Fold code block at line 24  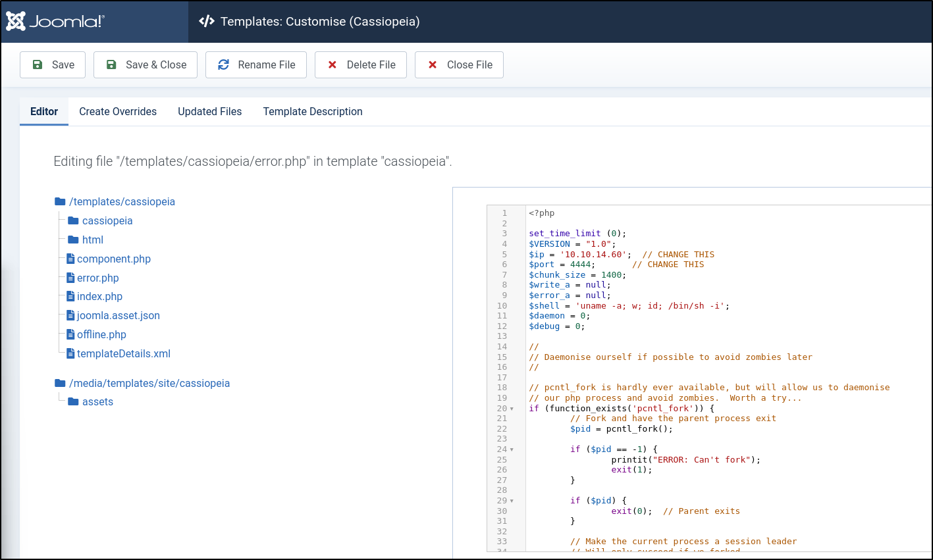pyautogui.click(x=512, y=449)
